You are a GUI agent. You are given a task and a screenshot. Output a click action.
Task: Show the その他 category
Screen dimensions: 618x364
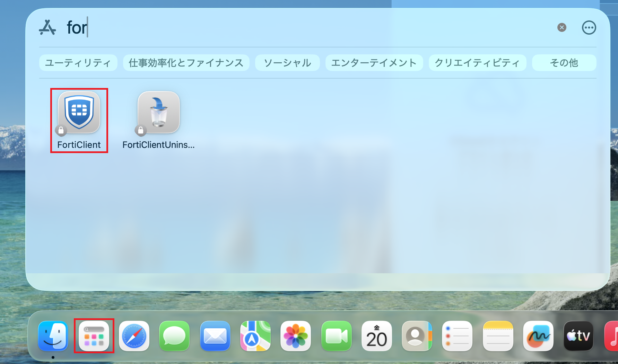pyautogui.click(x=564, y=63)
